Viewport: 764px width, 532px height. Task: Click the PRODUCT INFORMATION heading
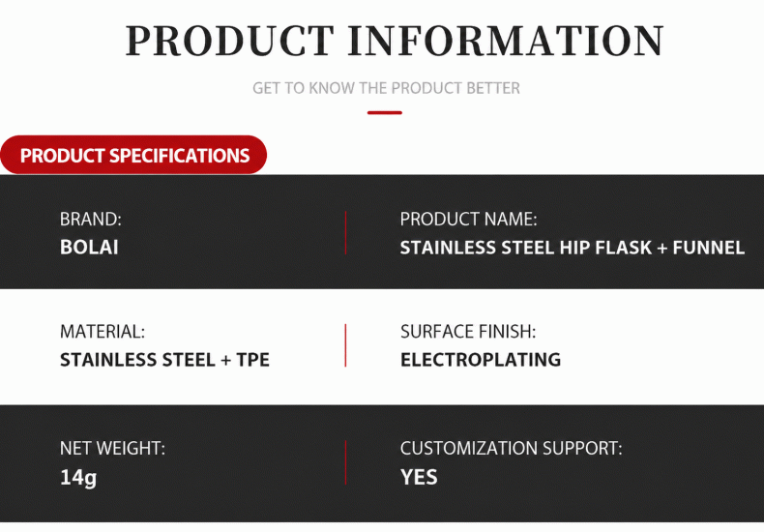click(395, 41)
